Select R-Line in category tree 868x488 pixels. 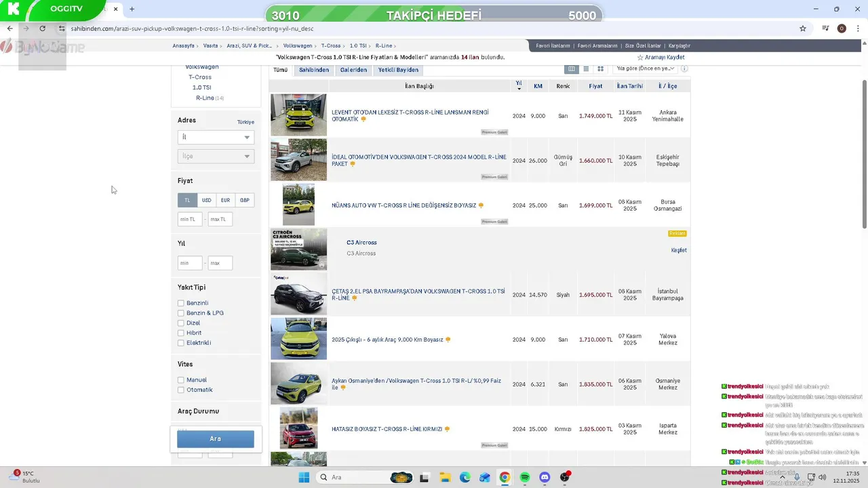(205, 98)
